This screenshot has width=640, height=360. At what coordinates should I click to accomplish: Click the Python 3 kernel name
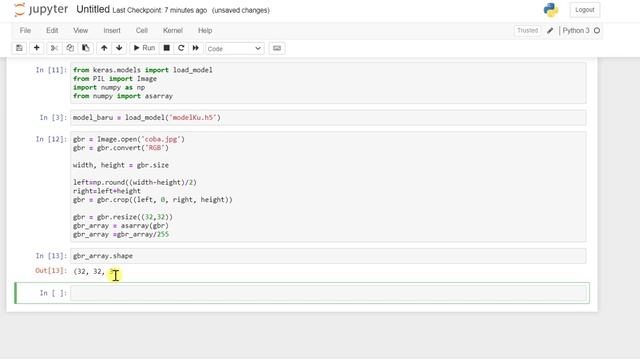pos(576,31)
